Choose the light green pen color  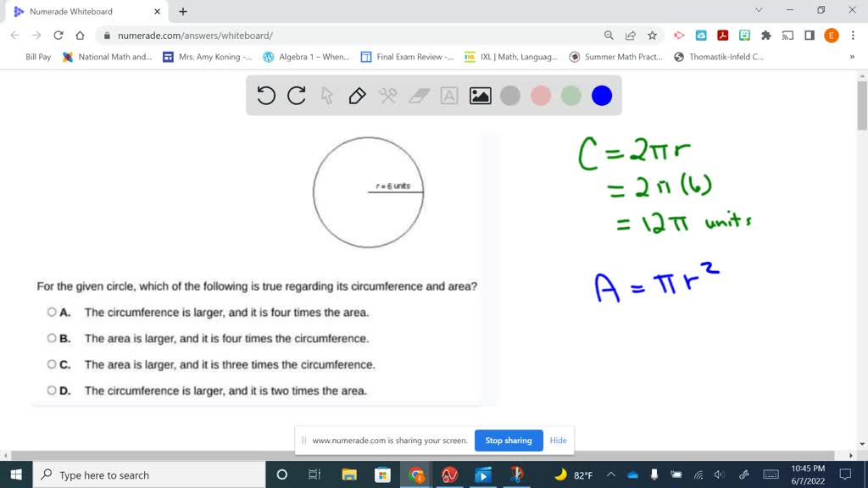570,96
